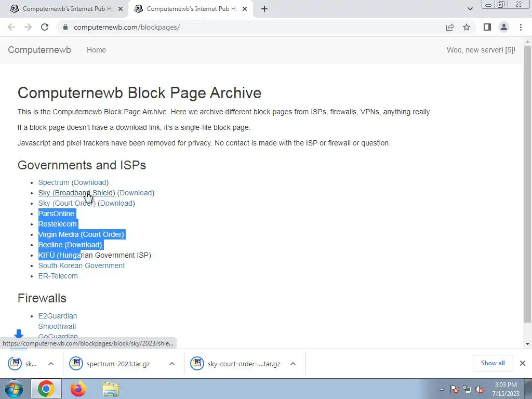Open the tab search dropdown arrow
532x399 pixels.
[470, 9]
